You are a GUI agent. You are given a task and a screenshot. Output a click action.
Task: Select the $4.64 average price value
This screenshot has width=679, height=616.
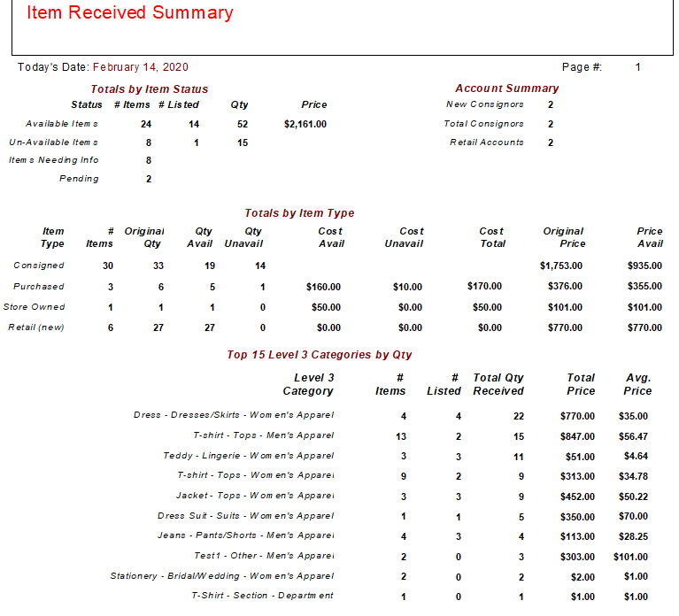tap(636, 457)
